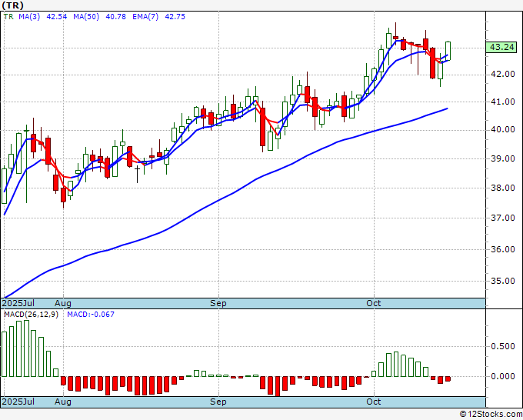
Task: Click the 38.00 price axis label
Action: point(503,188)
